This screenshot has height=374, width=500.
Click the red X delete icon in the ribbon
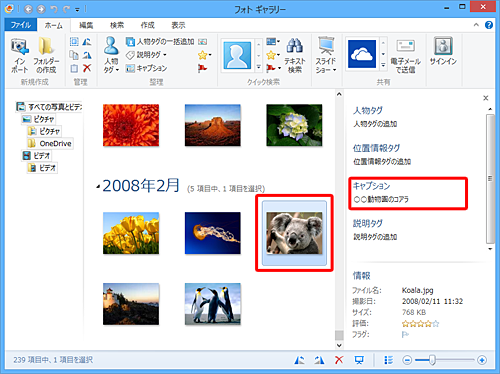pos(87,68)
